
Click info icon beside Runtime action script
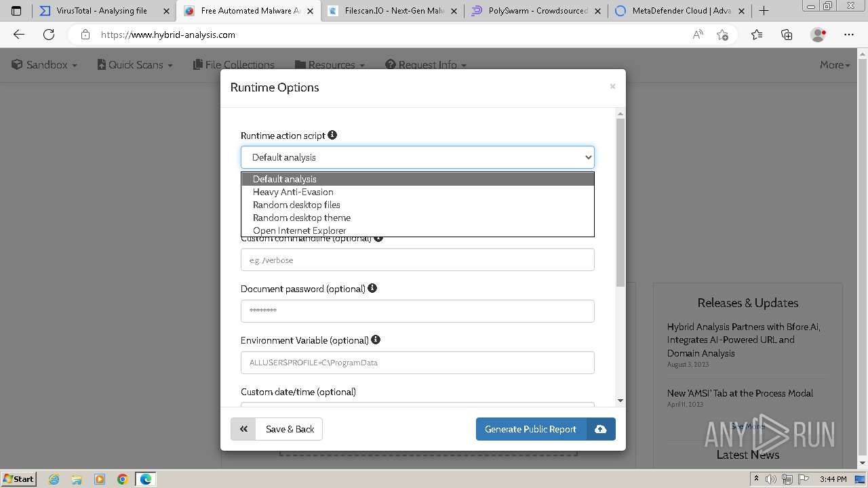(x=332, y=135)
